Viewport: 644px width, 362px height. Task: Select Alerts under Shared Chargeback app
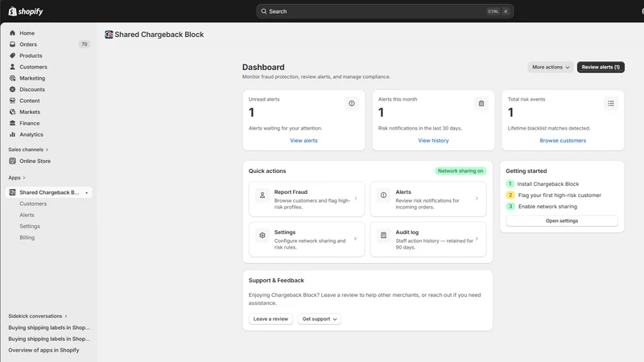pos(27,215)
